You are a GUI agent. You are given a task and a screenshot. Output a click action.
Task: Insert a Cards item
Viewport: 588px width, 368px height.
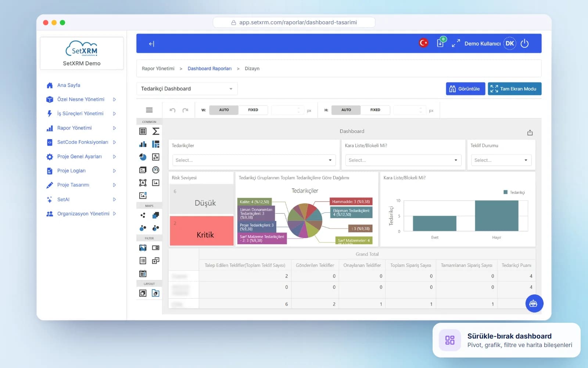point(143,170)
